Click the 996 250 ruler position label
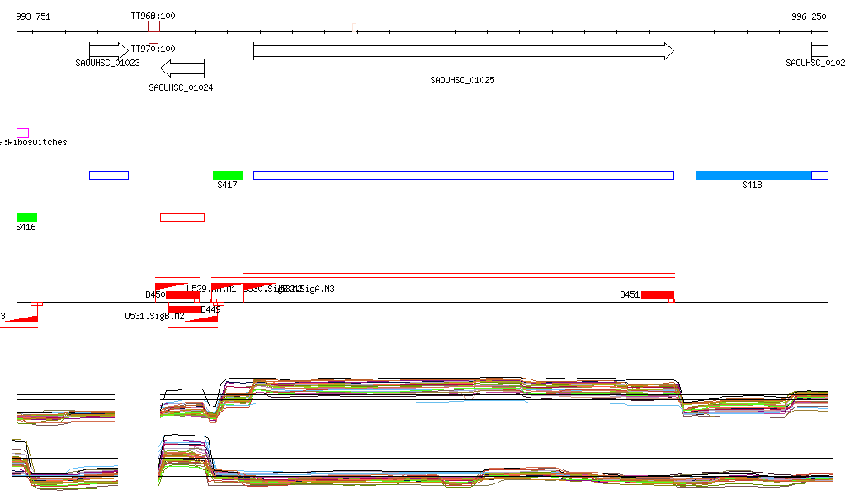 coord(808,16)
